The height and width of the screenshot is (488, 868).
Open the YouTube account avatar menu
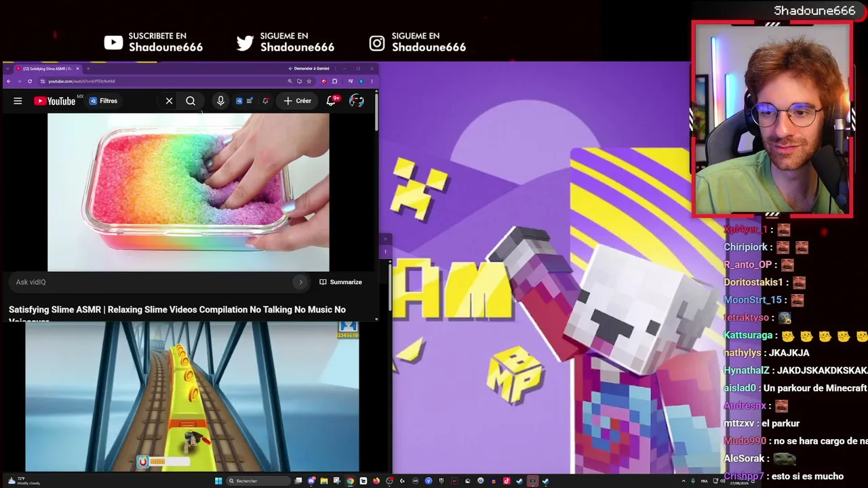[356, 101]
